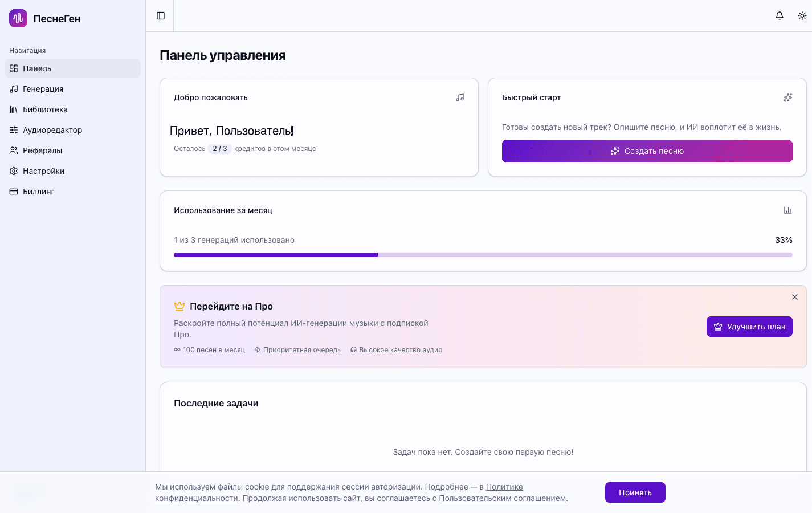The height and width of the screenshot is (513, 812).
Task: Toggle the sidebar panel button
Action: pos(161,16)
